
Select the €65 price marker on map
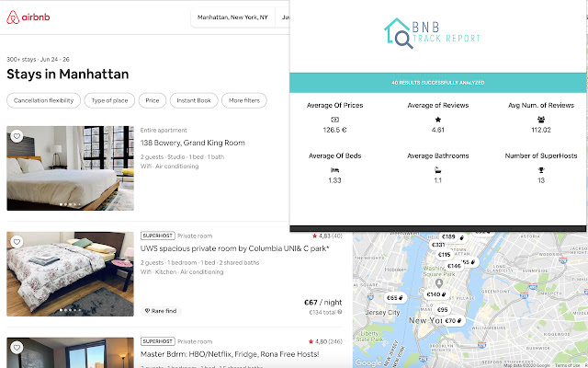point(394,298)
